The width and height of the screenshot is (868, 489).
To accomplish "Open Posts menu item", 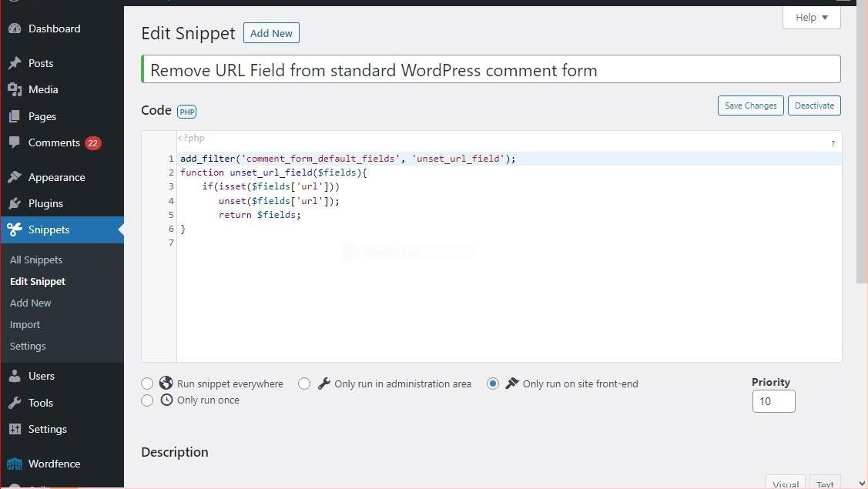I will 41,63.
